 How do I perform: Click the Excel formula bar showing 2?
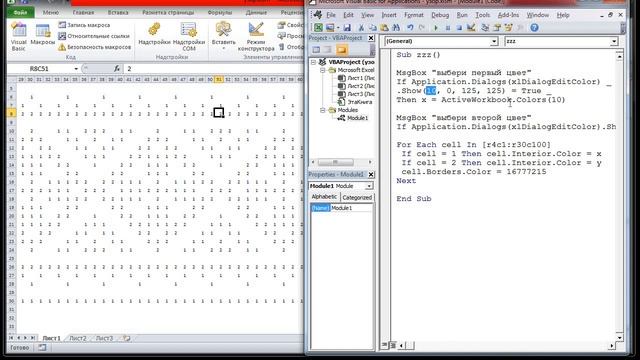(x=213, y=69)
